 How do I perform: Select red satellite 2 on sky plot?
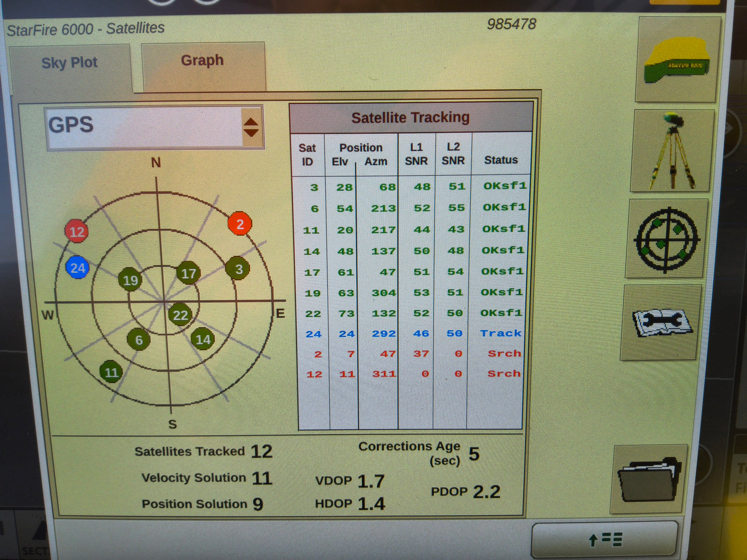tap(240, 224)
